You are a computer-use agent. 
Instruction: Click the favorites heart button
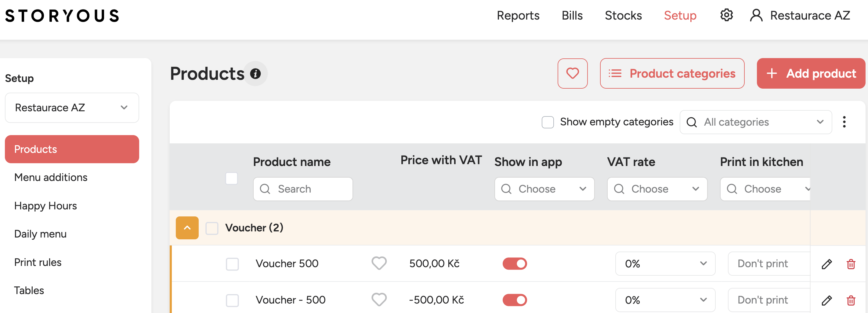pos(573,73)
